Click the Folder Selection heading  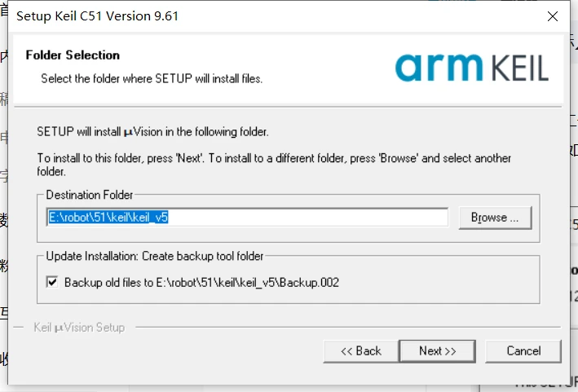pyautogui.click(x=73, y=55)
